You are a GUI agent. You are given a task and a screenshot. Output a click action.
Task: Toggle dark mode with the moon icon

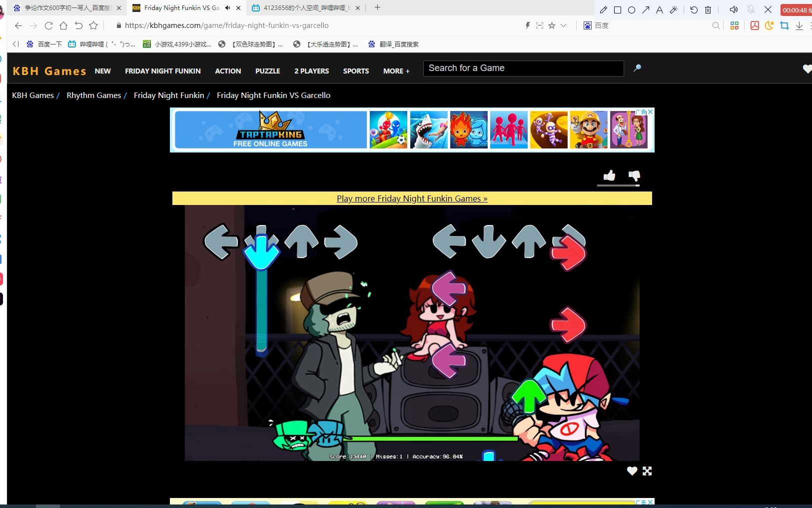pos(770,25)
